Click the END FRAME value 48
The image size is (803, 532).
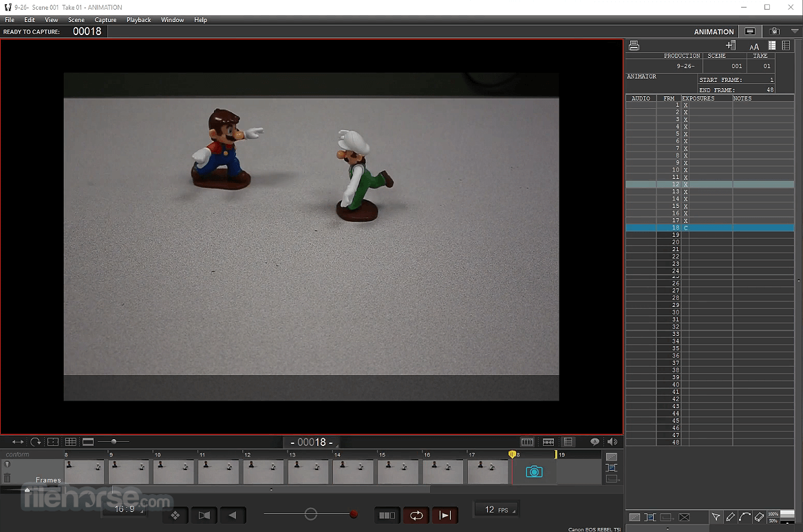tap(770, 89)
